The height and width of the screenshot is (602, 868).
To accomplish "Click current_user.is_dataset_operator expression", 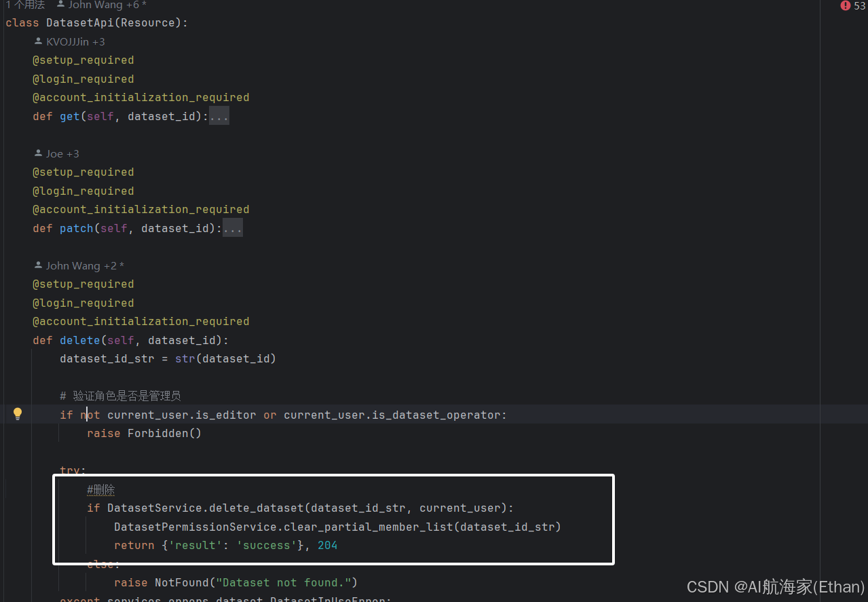I will 392,415.
